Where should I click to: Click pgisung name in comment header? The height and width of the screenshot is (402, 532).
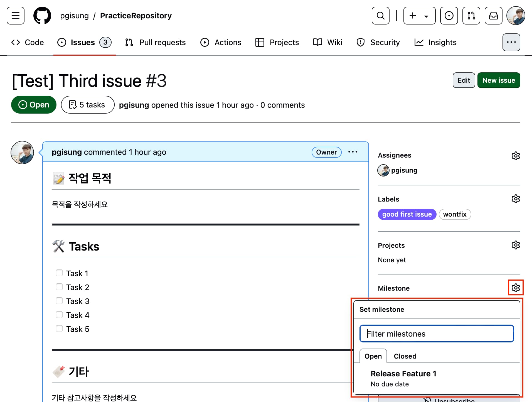[x=67, y=152]
